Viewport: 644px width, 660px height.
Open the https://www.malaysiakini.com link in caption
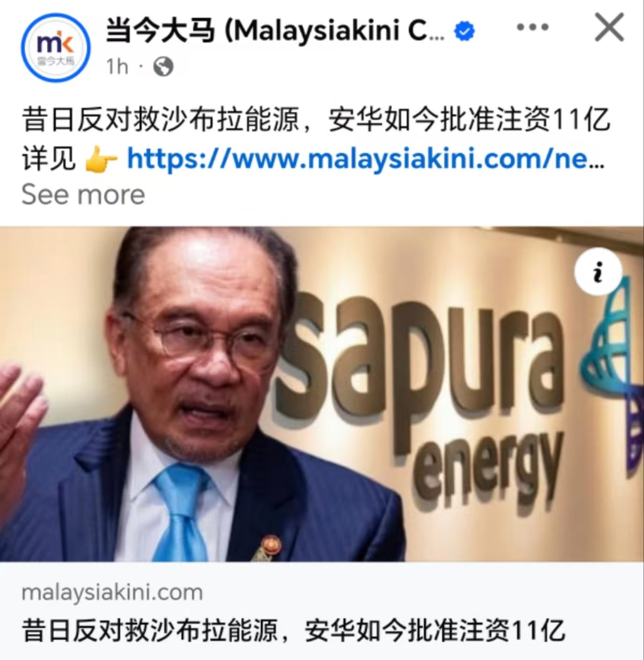point(366,158)
